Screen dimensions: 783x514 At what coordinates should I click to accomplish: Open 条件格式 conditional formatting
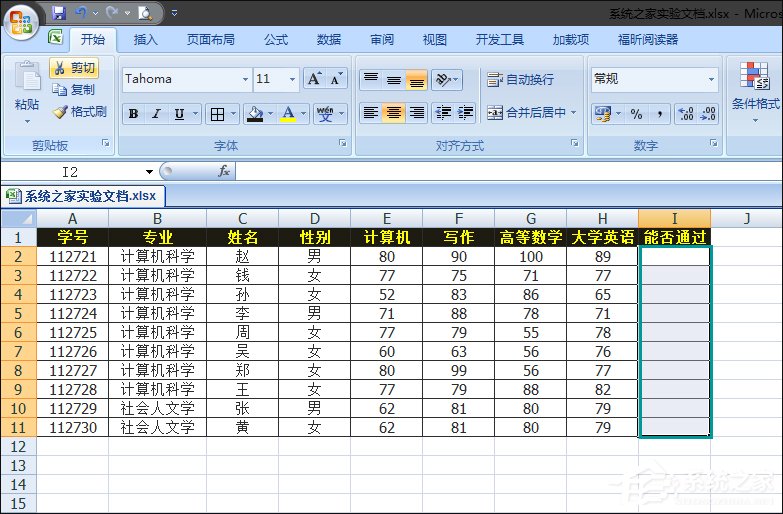755,92
